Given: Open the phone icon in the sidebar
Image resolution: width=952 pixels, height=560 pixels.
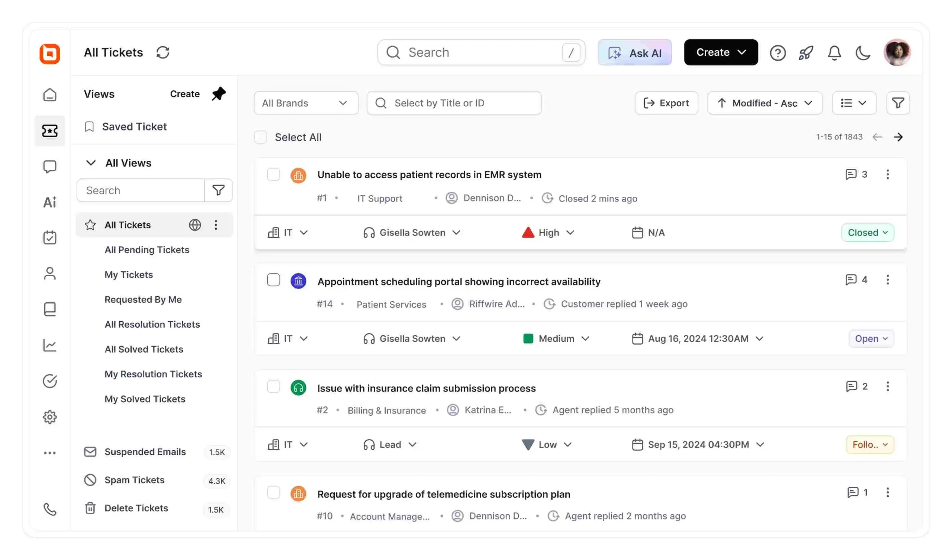Looking at the screenshot, I should point(50,509).
